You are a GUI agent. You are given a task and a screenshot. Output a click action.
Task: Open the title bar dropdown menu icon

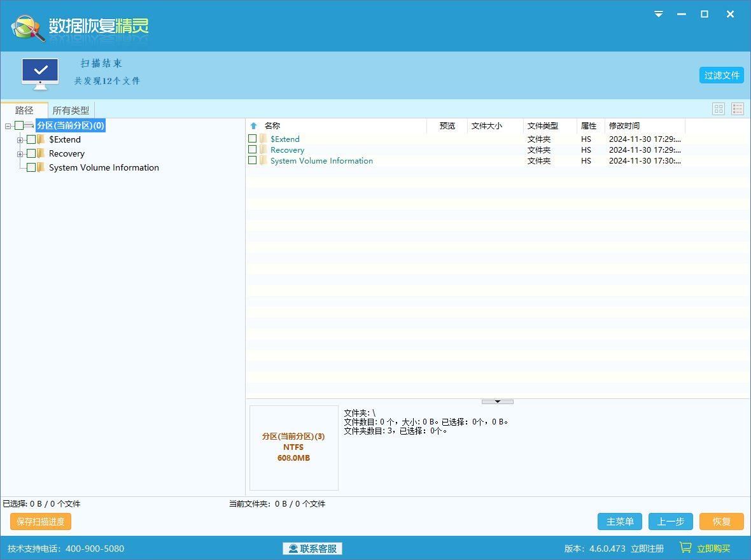pyautogui.click(x=659, y=14)
